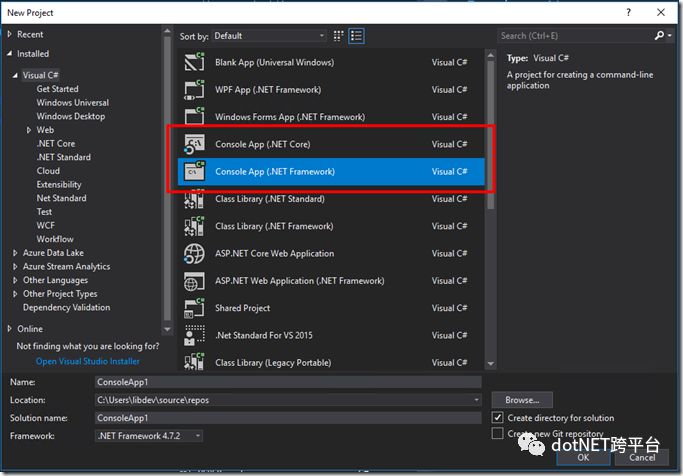This screenshot has width=683, height=476.
Task: Click the ASP.NET Core Web Application globe icon
Action: tap(194, 253)
